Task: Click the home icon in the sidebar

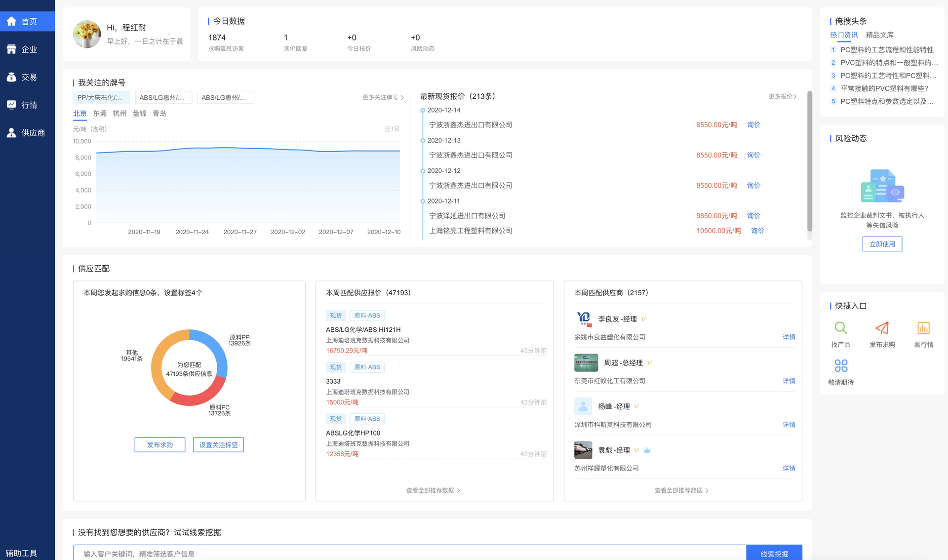Action: coord(11,21)
